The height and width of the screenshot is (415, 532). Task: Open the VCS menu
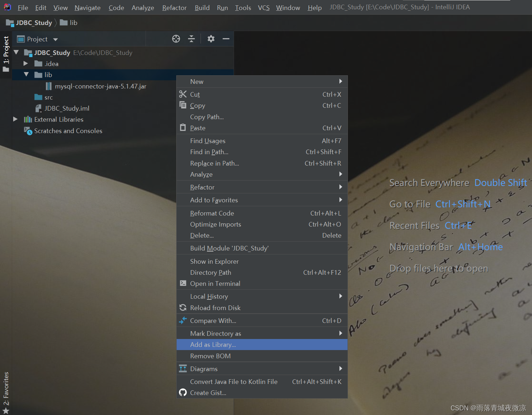click(264, 7)
